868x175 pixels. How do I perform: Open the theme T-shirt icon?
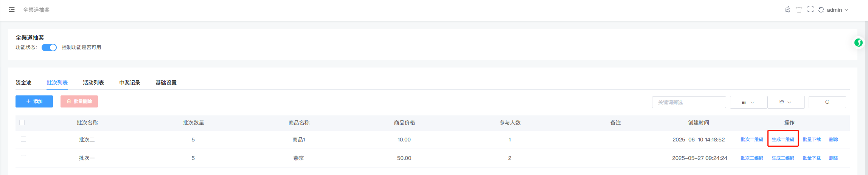(799, 10)
